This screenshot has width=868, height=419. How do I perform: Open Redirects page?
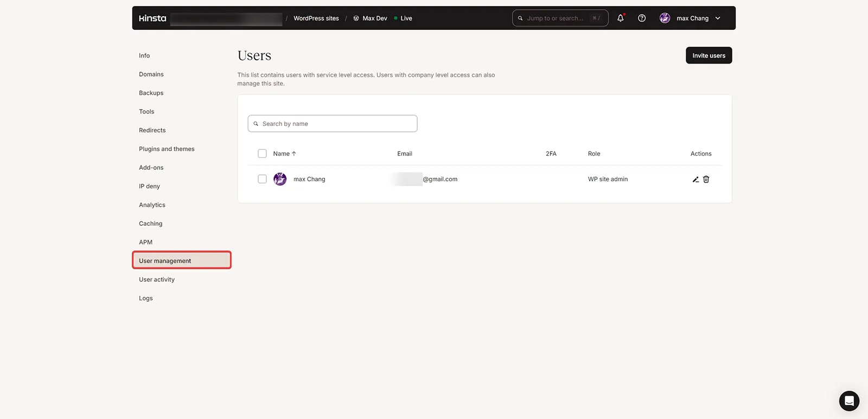pos(152,130)
